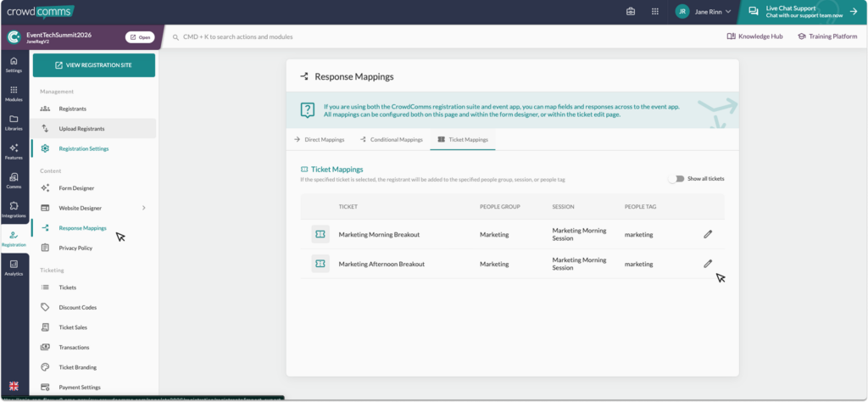This screenshot has width=868, height=402.
Task: Click the EventTechSummit2026 event logo
Action: [14, 37]
